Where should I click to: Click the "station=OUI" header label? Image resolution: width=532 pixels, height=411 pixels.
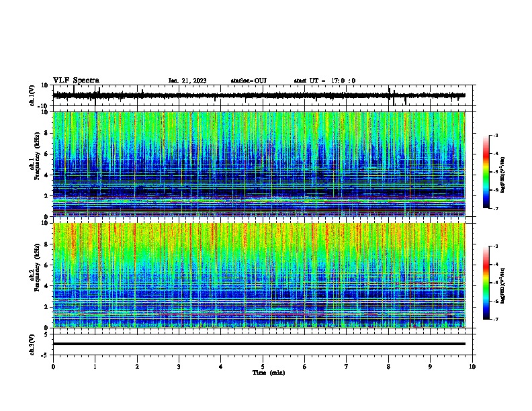[249, 81]
